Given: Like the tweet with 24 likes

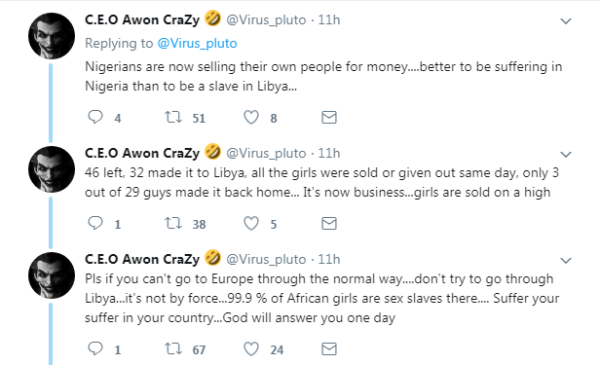Looking at the screenshot, I should [x=251, y=349].
